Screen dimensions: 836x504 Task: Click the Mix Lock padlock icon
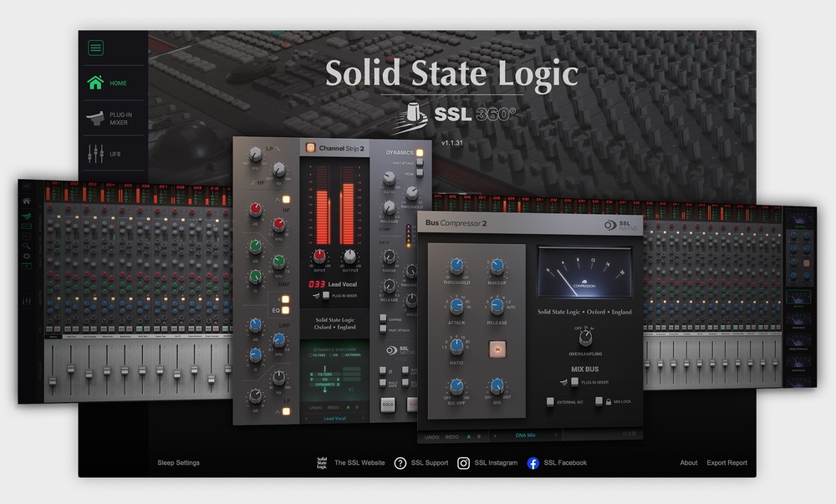coord(609,402)
